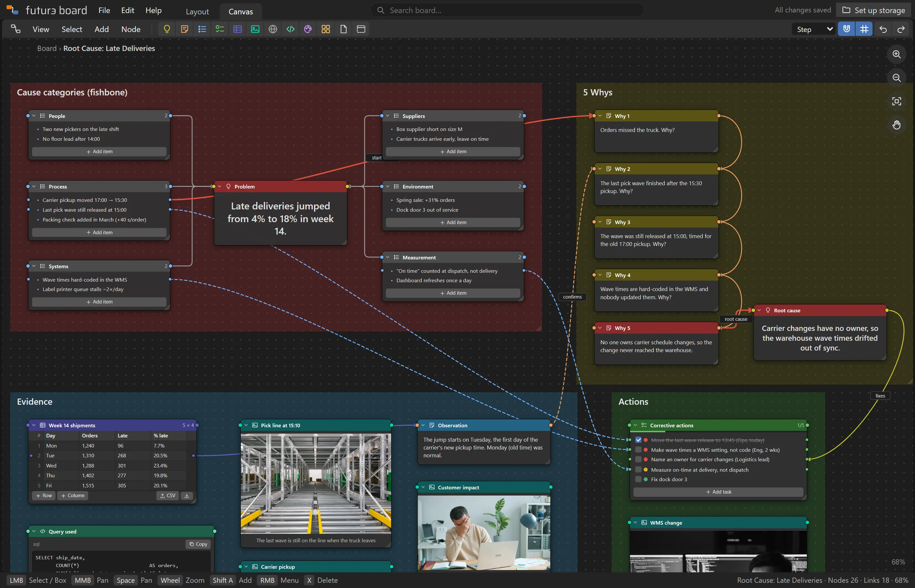Image resolution: width=915 pixels, height=588 pixels.
Task: Open the Node menu
Action: (131, 29)
